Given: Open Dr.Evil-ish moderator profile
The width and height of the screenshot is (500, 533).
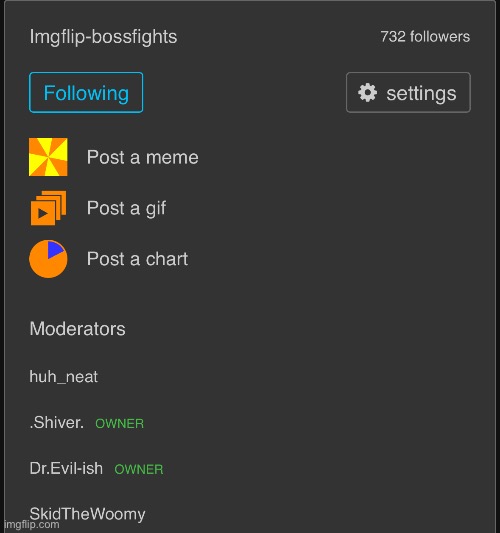Looking at the screenshot, I should (x=66, y=468).
